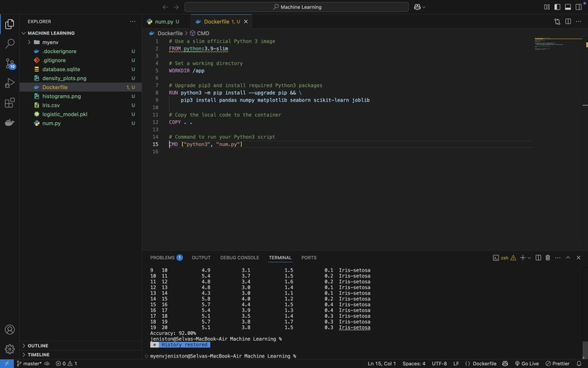Click the zsh terminal shell label
The image size is (588, 368).
[504, 258]
